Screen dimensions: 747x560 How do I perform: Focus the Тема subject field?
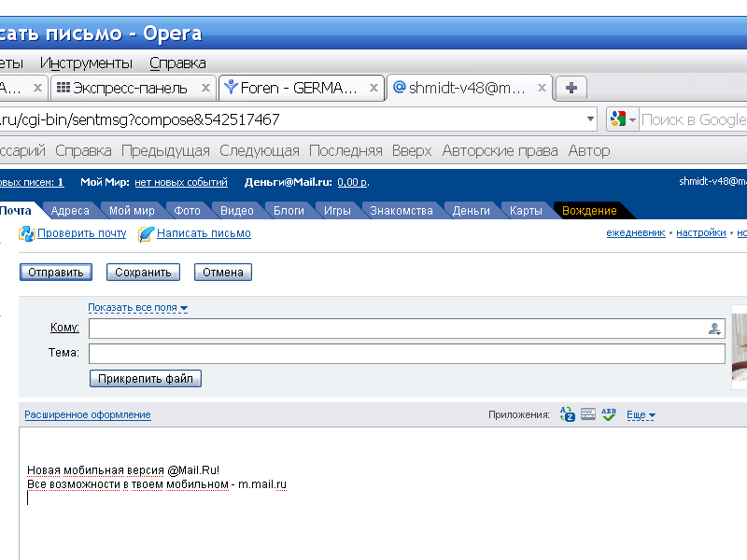tap(407, 354)
